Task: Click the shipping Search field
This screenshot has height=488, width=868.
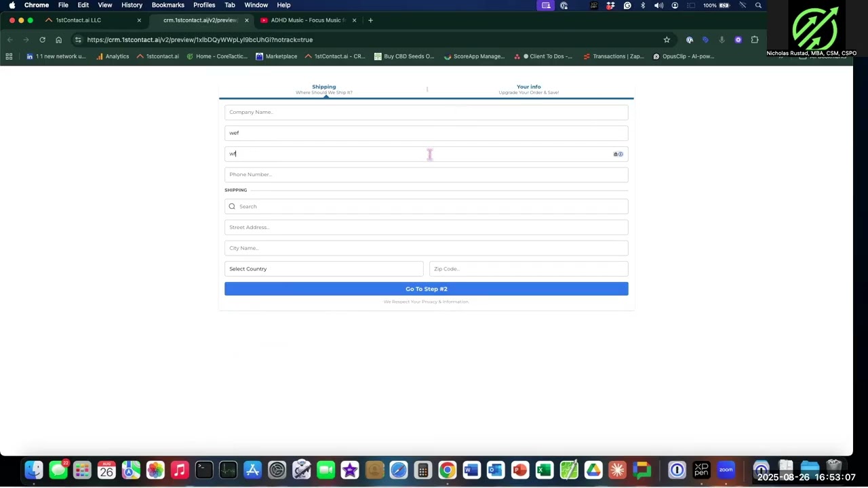Action: coord(427,207)
